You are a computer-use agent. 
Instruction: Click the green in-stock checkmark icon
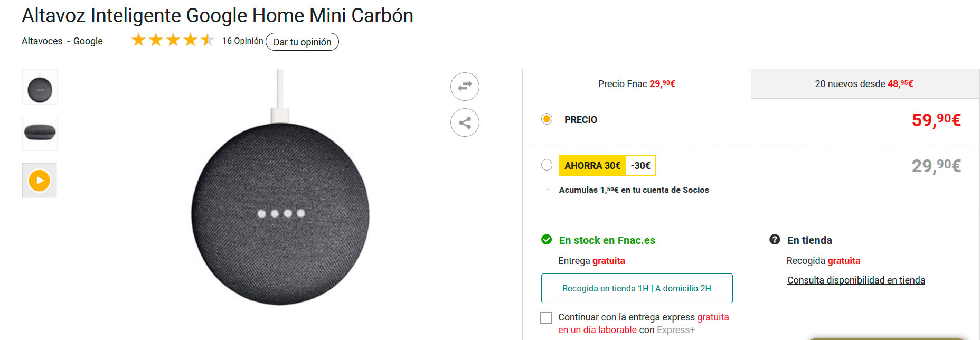click(x=546, y=240)
